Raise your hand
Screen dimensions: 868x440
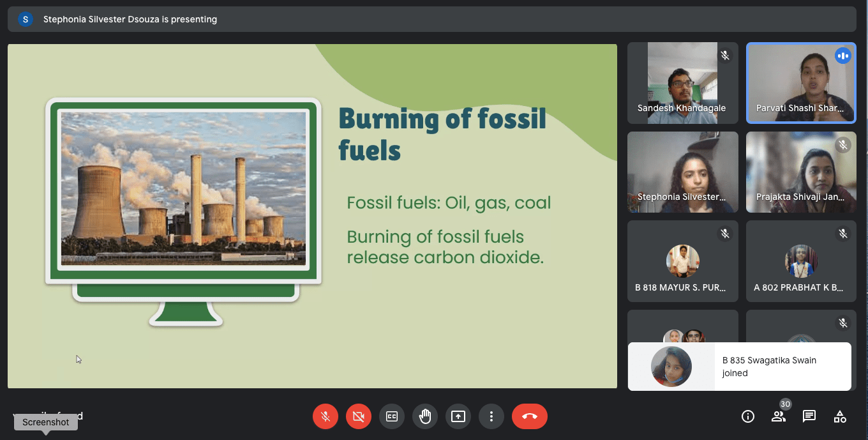coord(425,416)
